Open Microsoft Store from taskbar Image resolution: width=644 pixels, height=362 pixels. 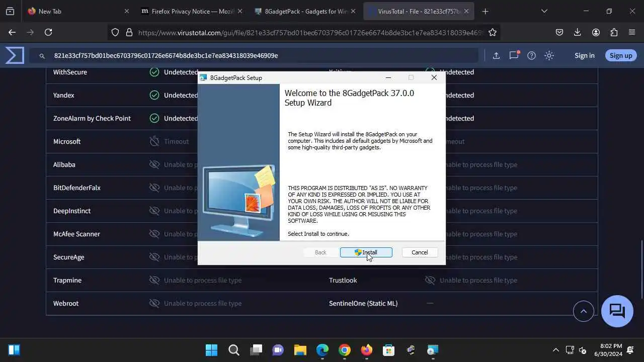click(389, 350)
